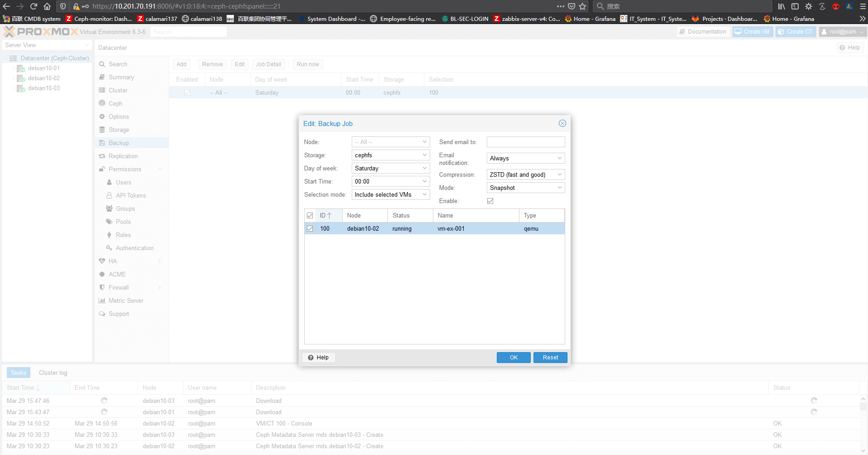Click the Authentication key icon
The height and width of the screenshot is (455, 868).
coord(109,248)
